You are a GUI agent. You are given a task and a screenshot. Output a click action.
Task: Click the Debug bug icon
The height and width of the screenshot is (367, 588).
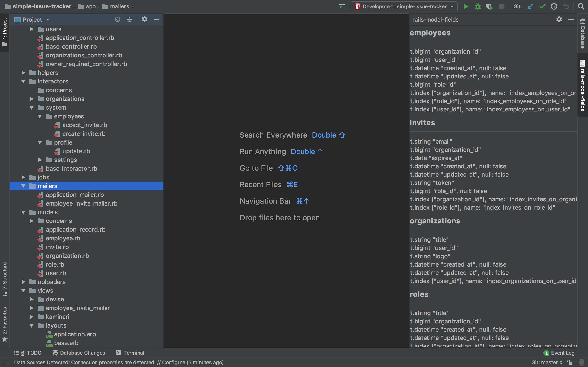pyautogui.click(x=478, y=6)
